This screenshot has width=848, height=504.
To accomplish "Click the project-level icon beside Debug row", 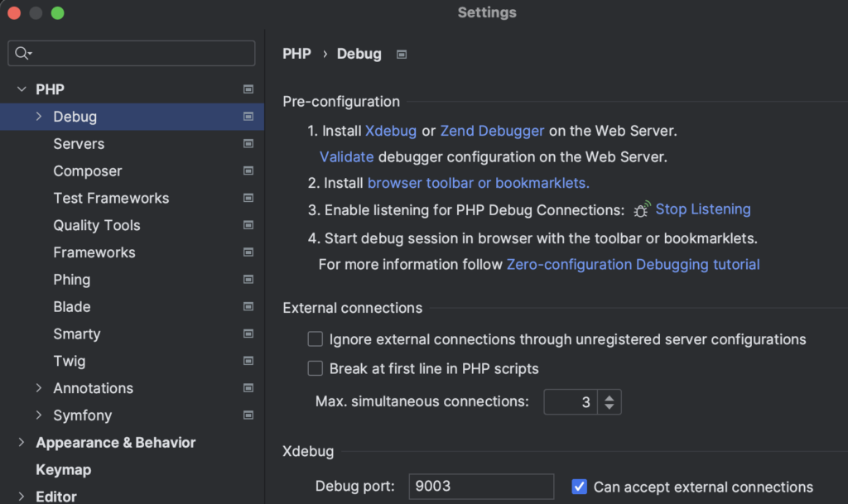I will 248,116.
